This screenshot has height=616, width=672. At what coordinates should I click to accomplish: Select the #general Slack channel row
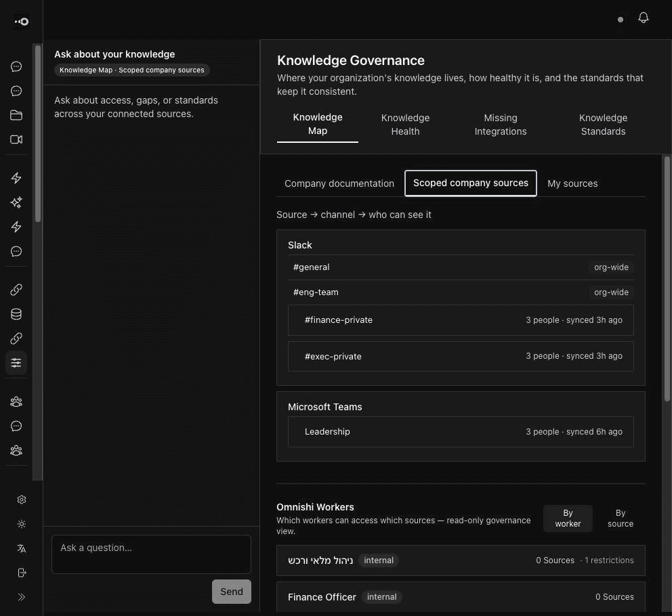point(461,267)
